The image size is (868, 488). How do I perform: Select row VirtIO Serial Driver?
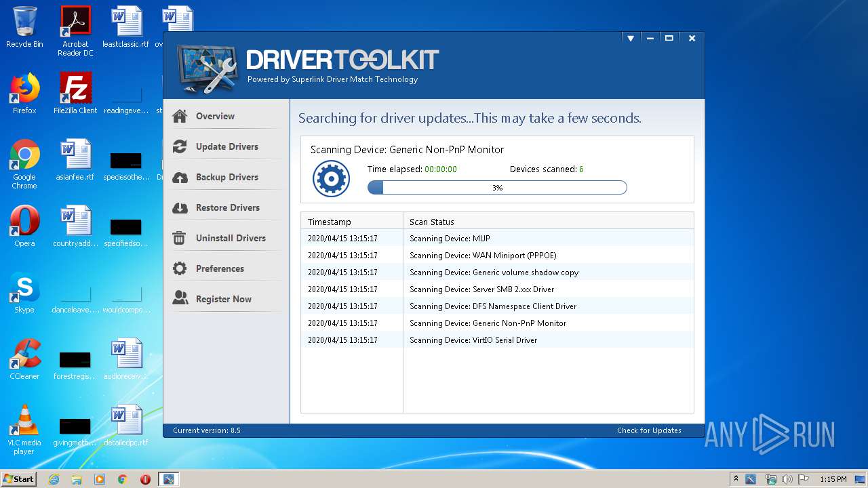click(497, 340)
